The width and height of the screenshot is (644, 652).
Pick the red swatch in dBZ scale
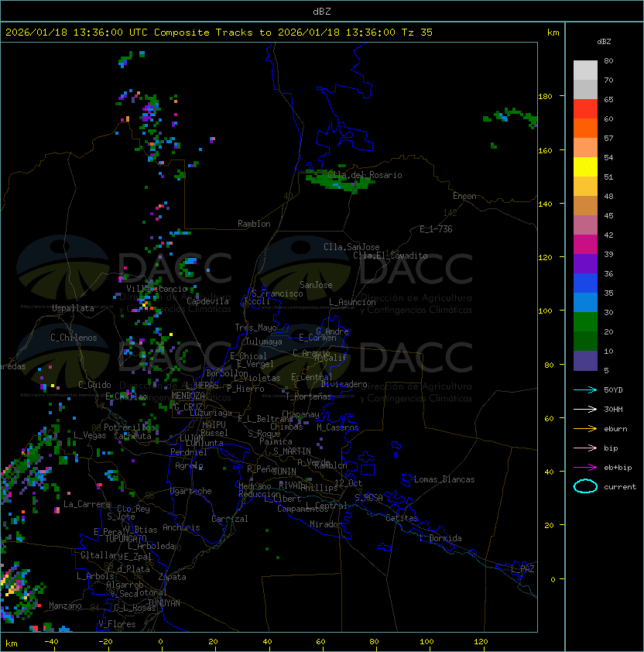click(585, 109)
